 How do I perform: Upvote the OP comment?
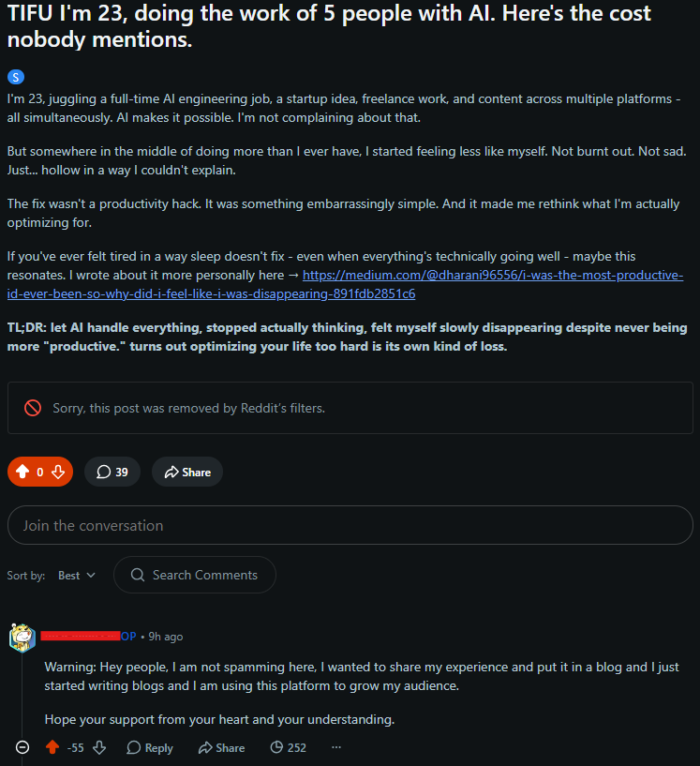pos(52,747)
